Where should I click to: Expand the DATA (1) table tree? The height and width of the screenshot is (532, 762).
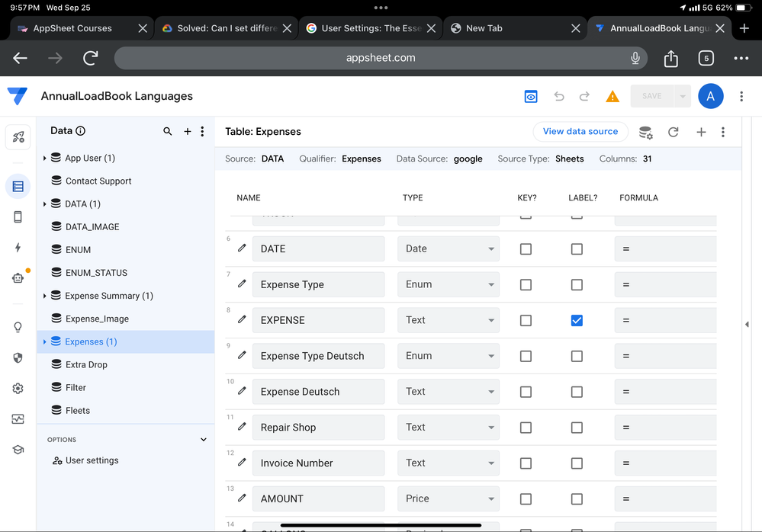click(x=44, y=204)
